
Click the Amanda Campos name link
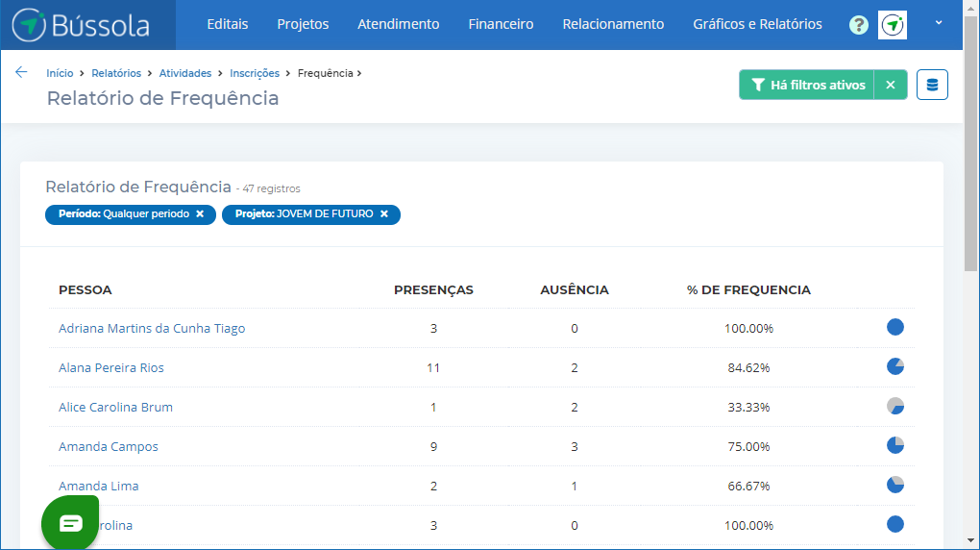tap(109, 446)
